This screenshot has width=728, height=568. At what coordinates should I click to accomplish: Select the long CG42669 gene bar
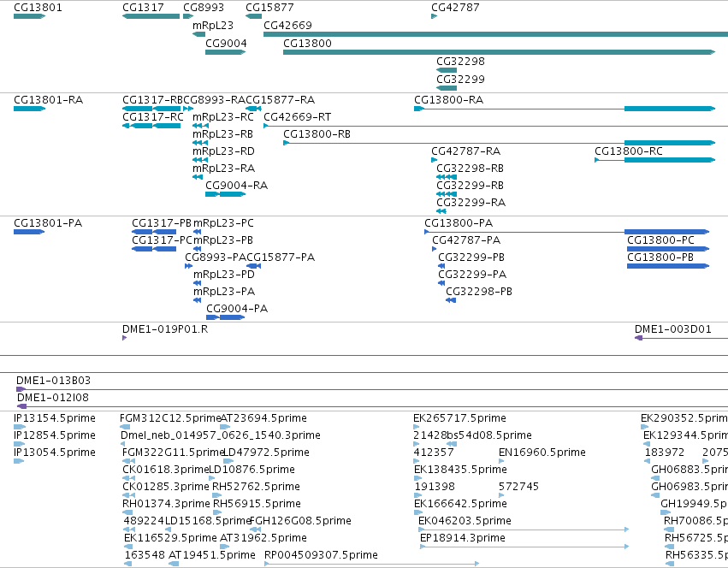pos(495,34)
